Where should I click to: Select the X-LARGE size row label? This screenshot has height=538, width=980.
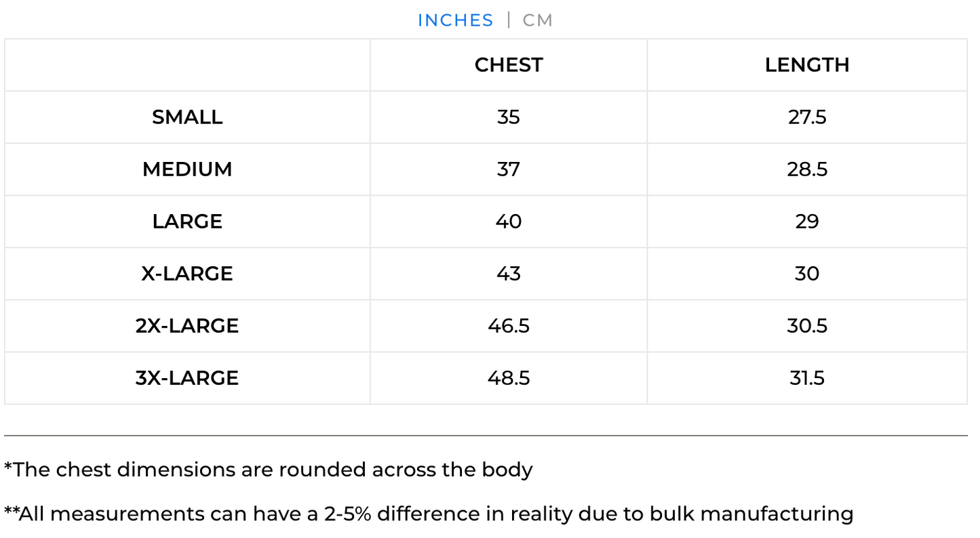tap(187, 274)
